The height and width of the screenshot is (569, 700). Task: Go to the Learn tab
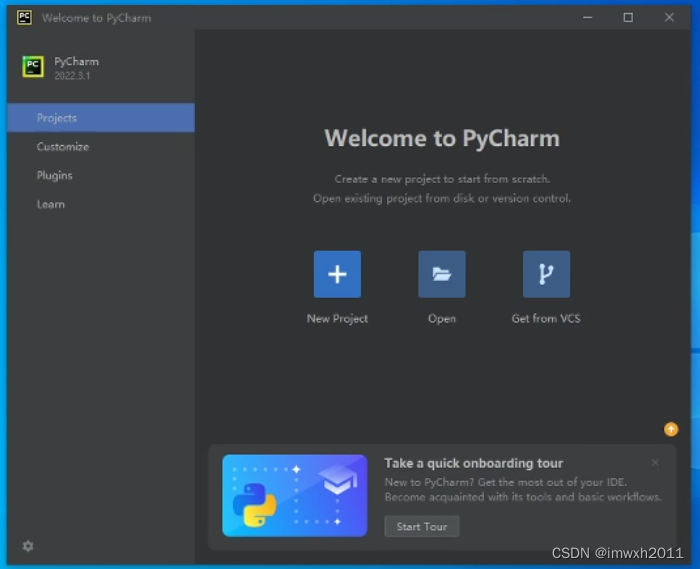point(101,204)
